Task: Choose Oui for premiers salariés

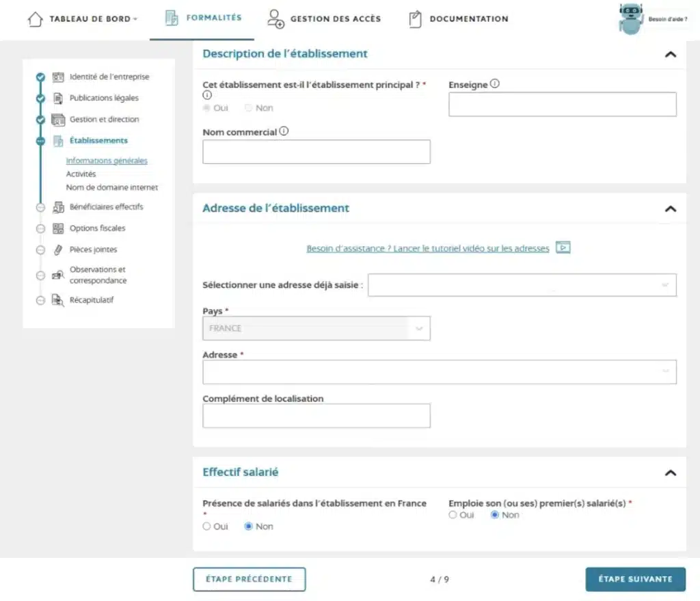Action: 453,515
